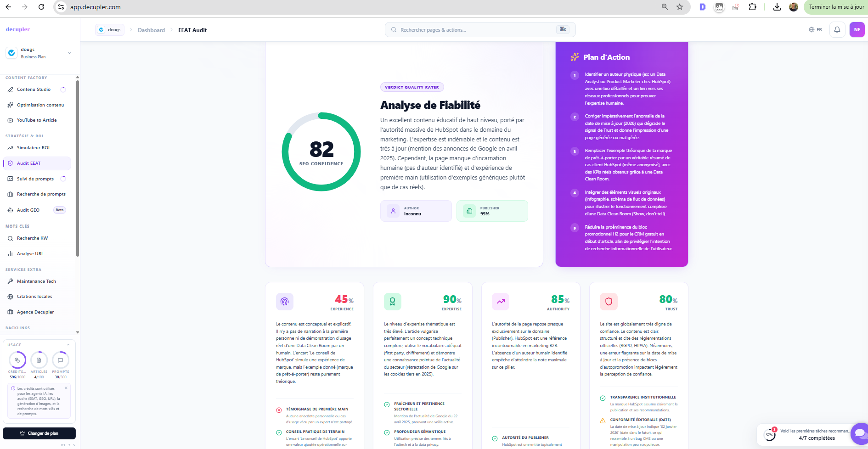Focus the Rechercher pages & actions search field

point(480,30)
